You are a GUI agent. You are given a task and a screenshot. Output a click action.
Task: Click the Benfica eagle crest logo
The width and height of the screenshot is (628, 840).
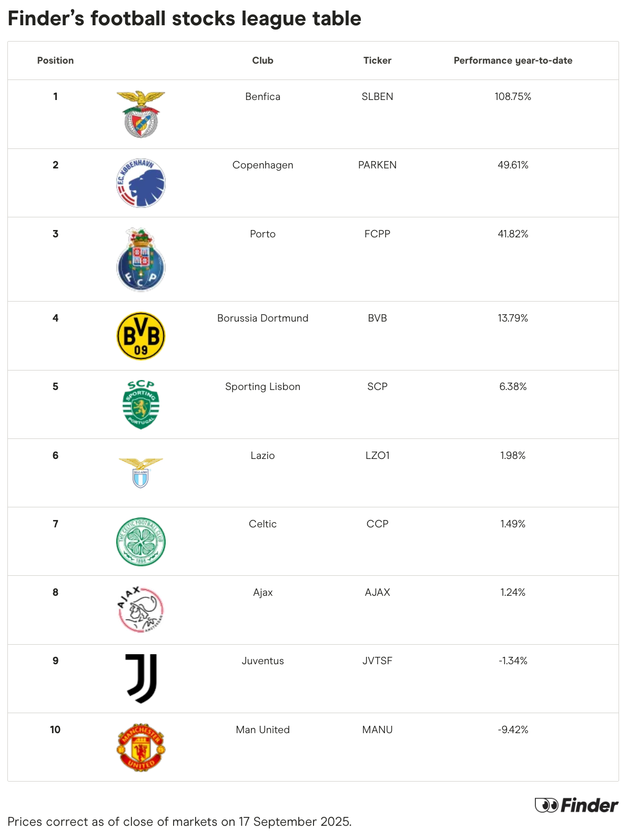point(141,114)
